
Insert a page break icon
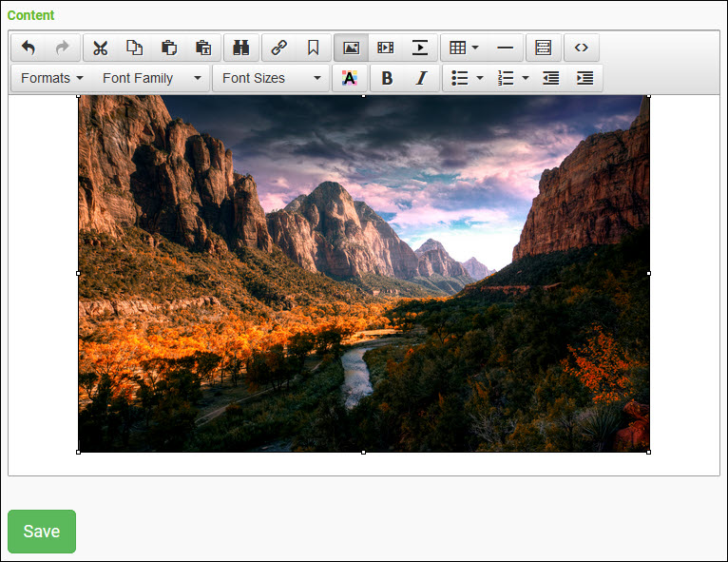click(x=544, y=48)
